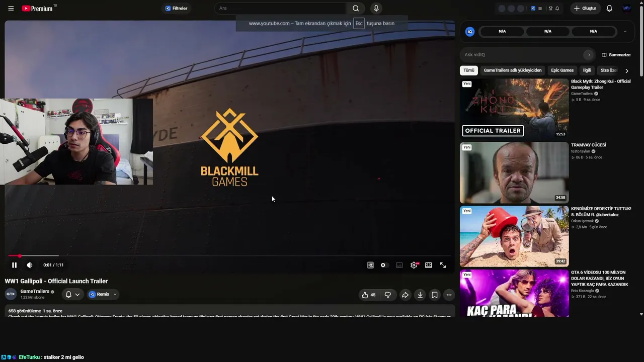Image resolution: width=644 pixels, height=362 pixels.
Task: Toggle autoplay switch in player
Action: [x=383, y=265]
